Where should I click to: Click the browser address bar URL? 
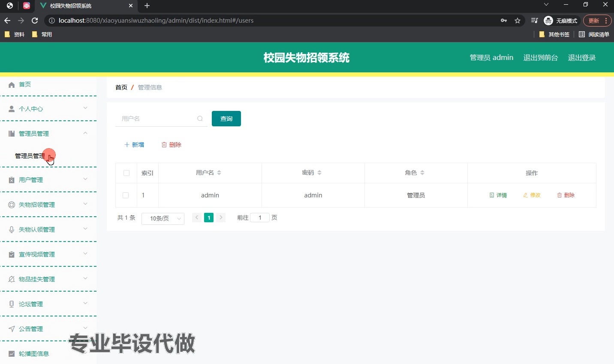(x=156, y=21)
